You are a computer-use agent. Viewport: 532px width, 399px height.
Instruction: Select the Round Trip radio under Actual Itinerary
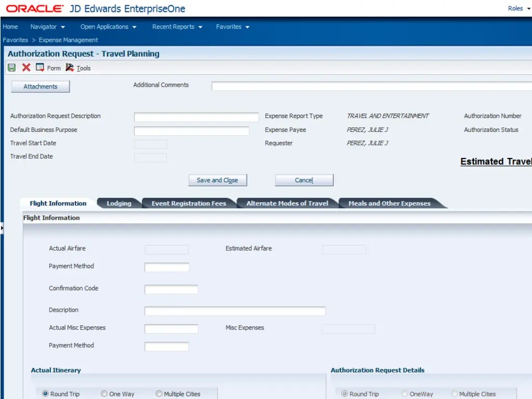pyautogui.click(x=45, y=394)
